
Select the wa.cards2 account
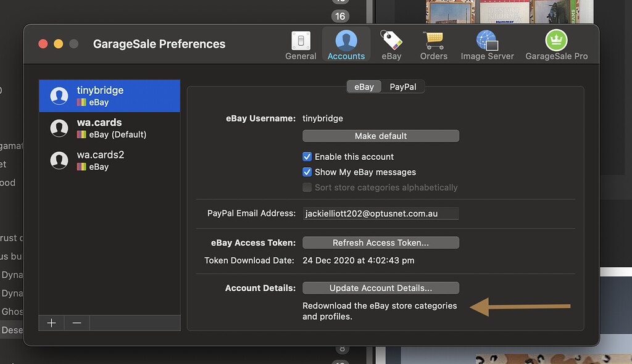tap(110, 160)
